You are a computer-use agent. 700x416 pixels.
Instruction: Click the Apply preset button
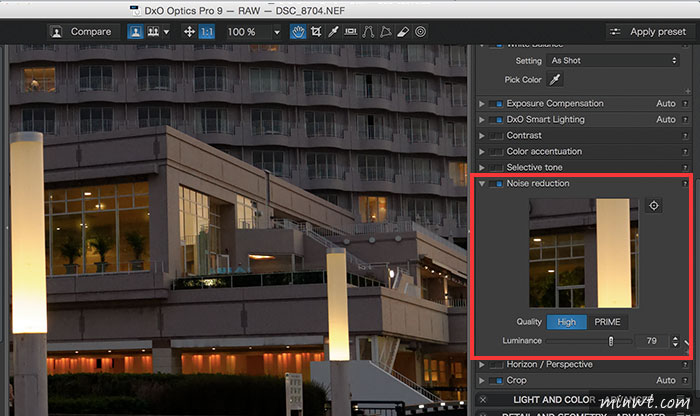[x=650, y=32]
